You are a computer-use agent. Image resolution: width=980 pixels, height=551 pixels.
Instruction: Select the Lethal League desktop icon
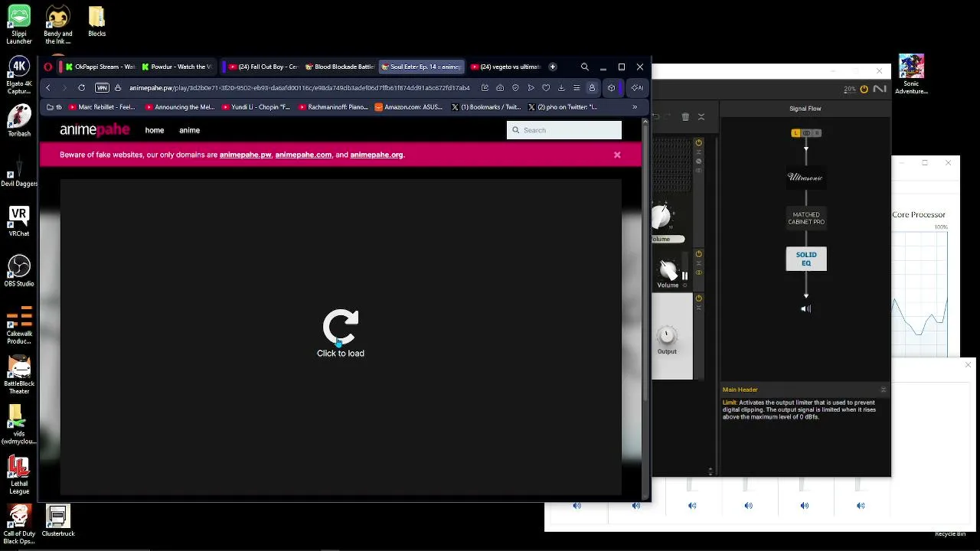(x=19, y=475)
